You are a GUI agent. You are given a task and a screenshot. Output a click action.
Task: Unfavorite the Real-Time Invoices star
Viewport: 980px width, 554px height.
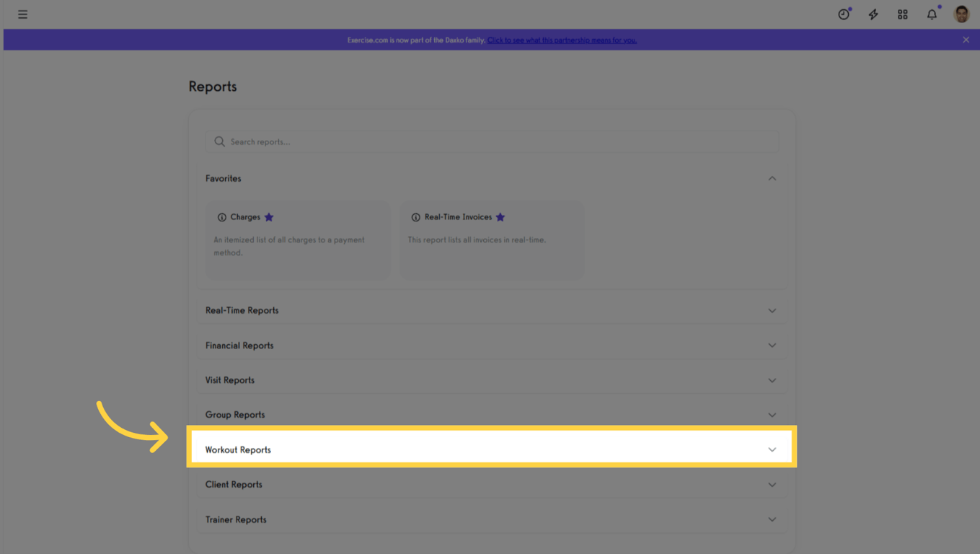click(500, 216)
